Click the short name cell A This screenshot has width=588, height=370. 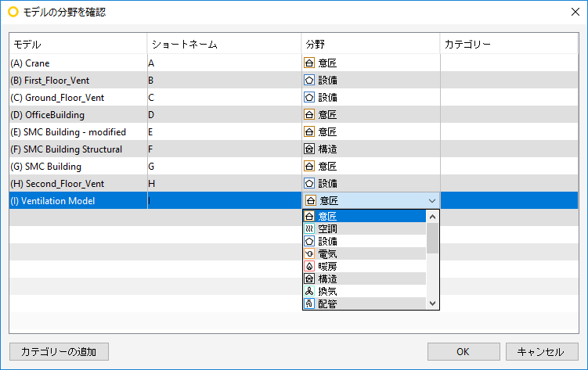click(x=224, y=63)
